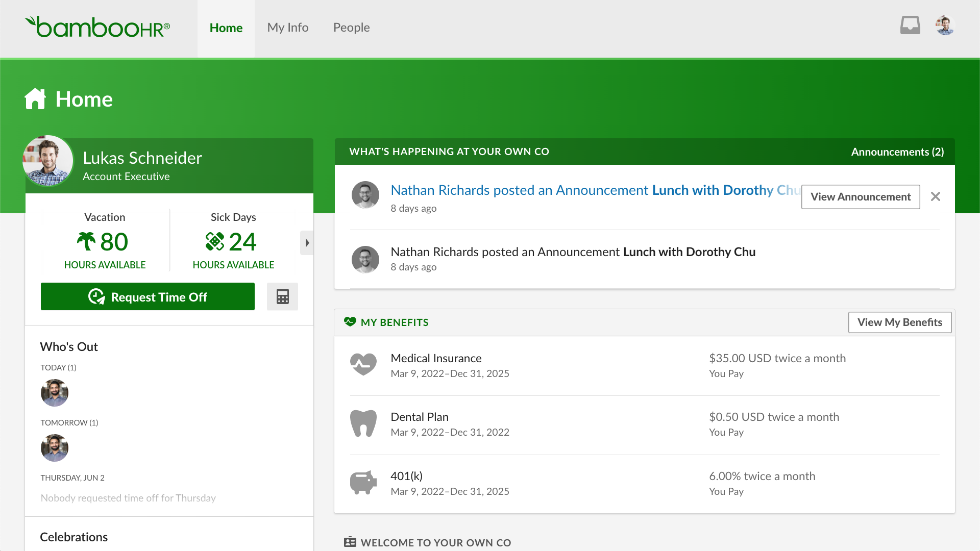Click the white Home house icon
Image resolution: width=980 pixels, height=551 pixels.
(x=35, y=99)
